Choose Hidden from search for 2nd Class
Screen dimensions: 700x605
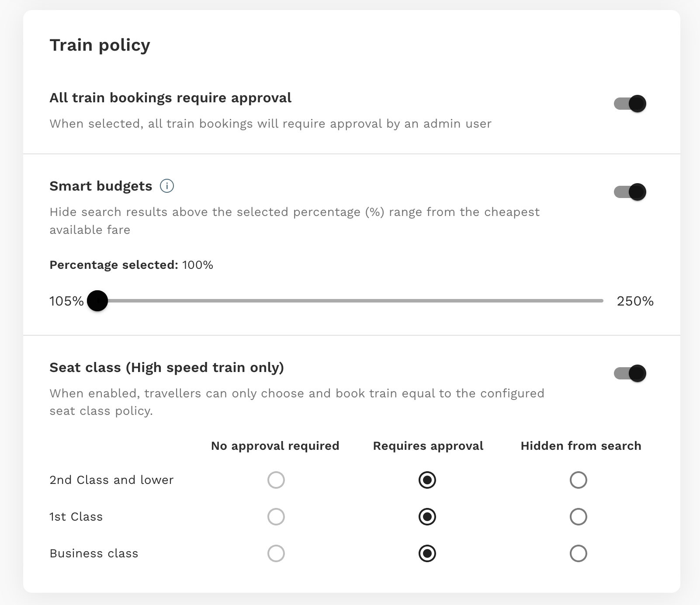(x=579, y=480)
